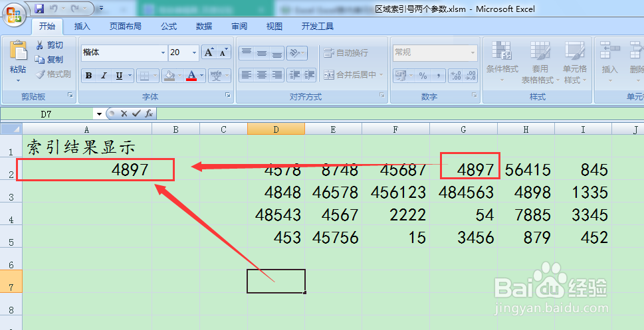Show phonetic guide with wén icon
Viewport: 644px width, 330px height.
(217, 76)
